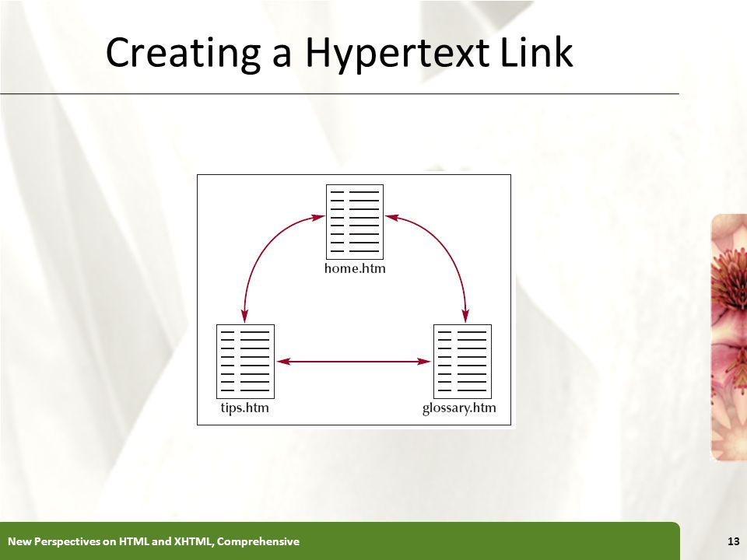Image resolution: width=747 pixels, height=560 pixels.
Task: Click the slide number 13
Action: click(x=734, y=541)
